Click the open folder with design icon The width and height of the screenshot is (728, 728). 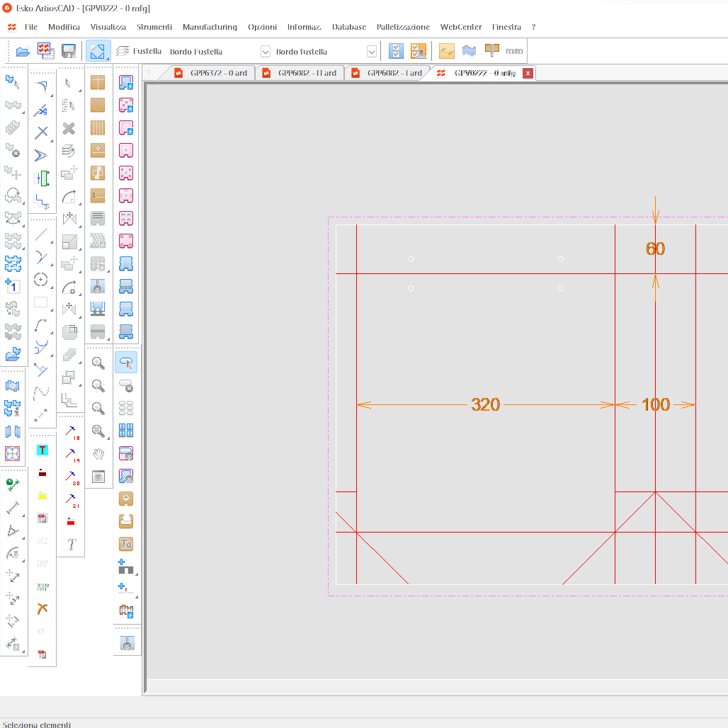pyautogui.click(x=13, y=354)
